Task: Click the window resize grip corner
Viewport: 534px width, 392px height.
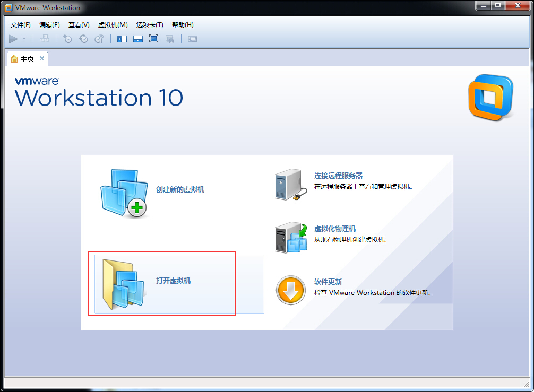Action: [x=526, y=384]
